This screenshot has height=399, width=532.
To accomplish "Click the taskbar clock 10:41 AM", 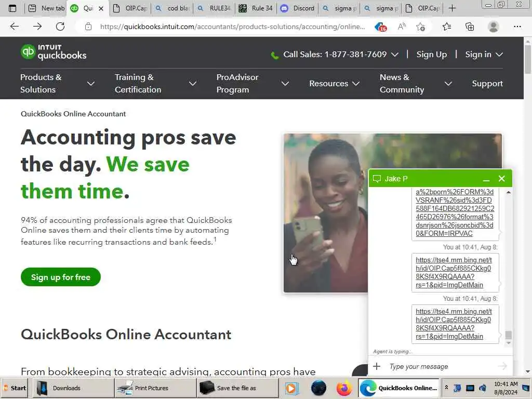I will [x=506, y=388].
